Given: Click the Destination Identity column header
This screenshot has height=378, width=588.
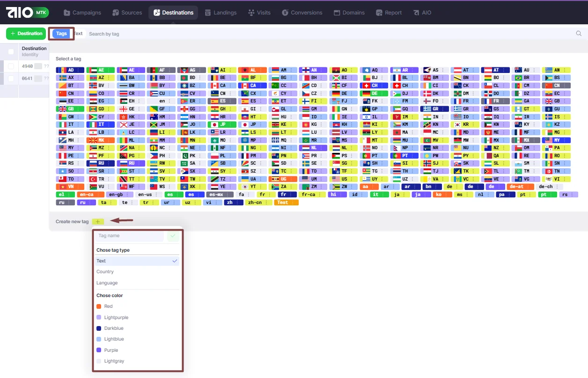Looking at the screenshot, I should pyautogui.click(x=34, y=51).
